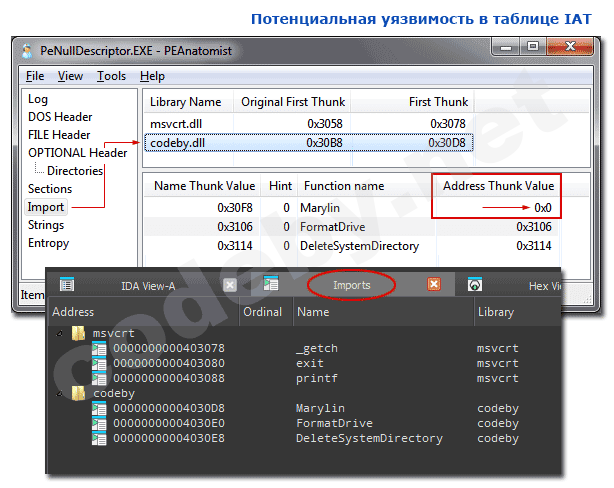614x488 pixels.
Task: Click the Library Name column header
Action: [x=185, y=102]
